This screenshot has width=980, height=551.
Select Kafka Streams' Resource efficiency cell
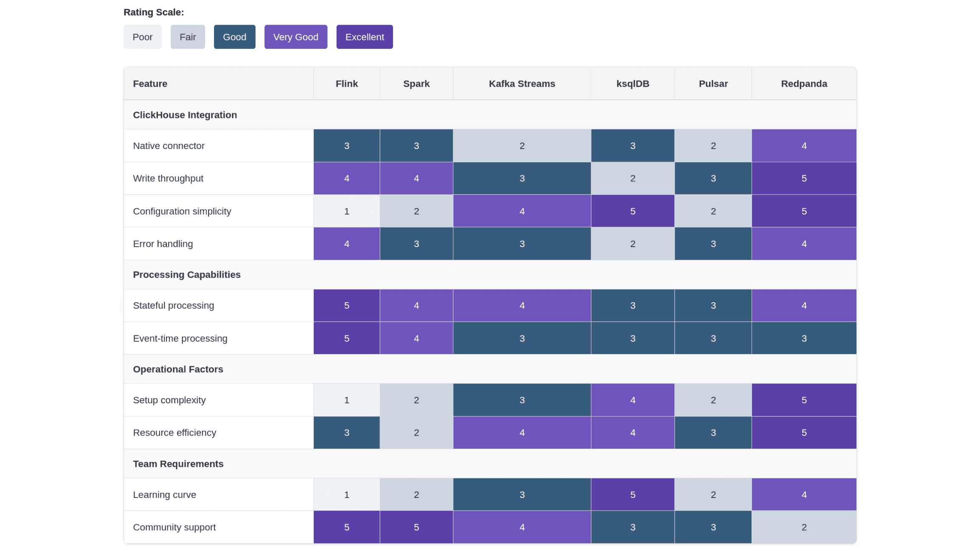(522, 433)
